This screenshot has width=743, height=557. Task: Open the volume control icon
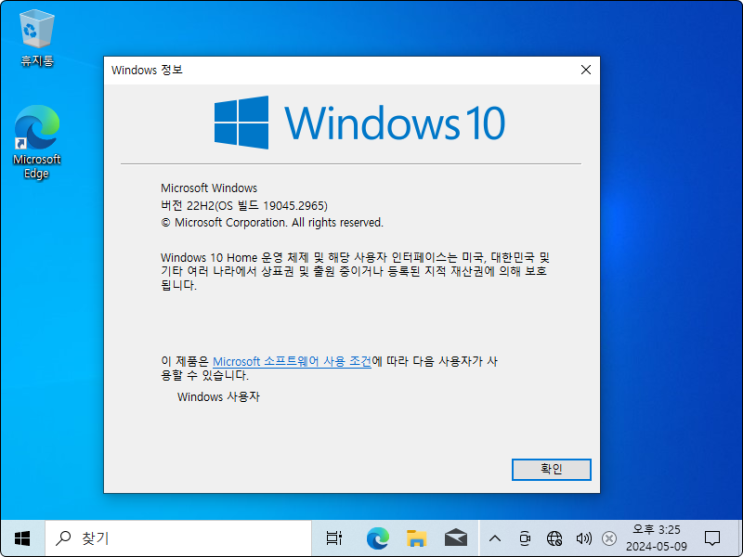[583, 539]
